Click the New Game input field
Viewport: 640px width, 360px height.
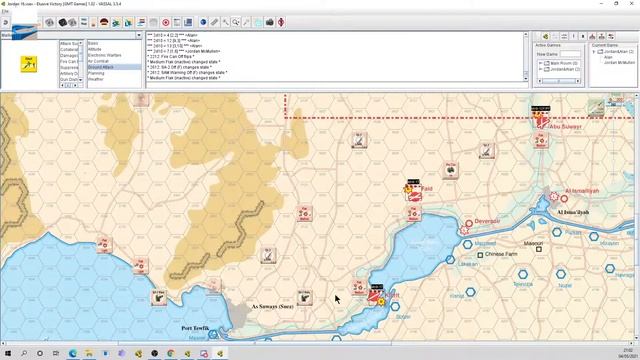570,54
